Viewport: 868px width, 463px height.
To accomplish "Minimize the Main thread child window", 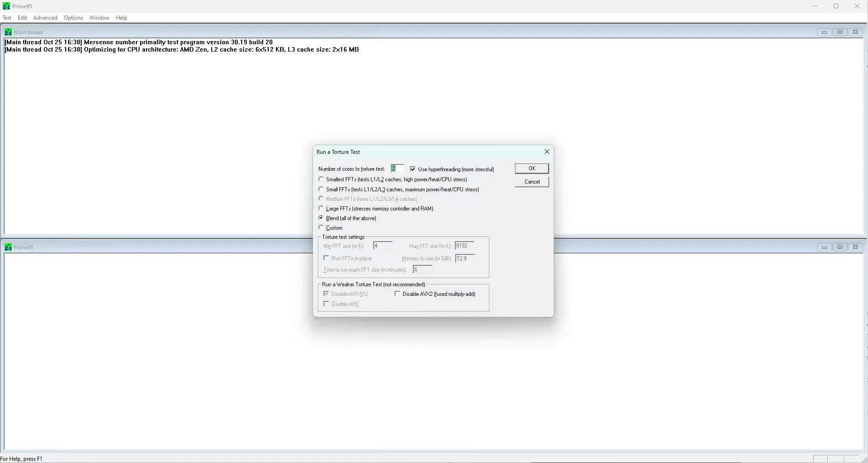I will click(824, 32).
